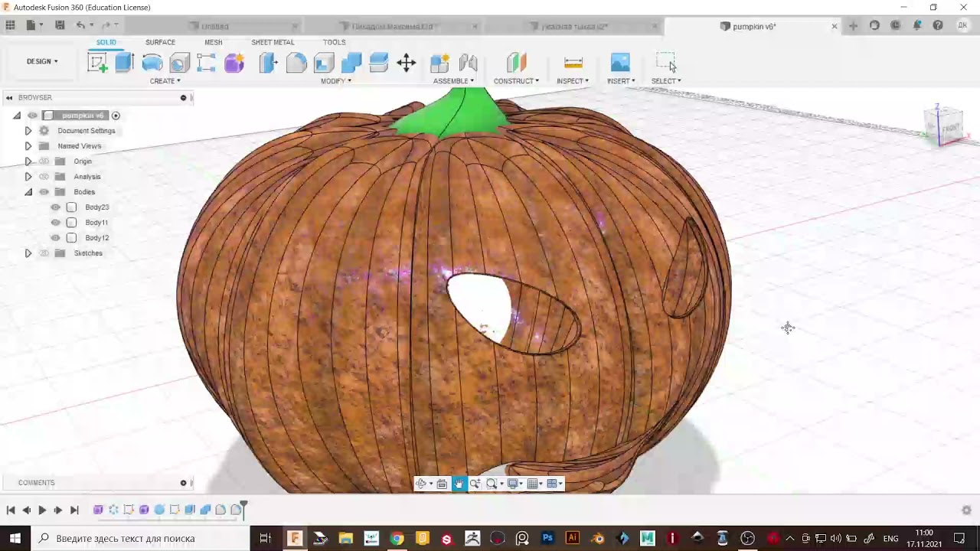Select the Joint tool
The image size is (980, 551).
point(468,63)
